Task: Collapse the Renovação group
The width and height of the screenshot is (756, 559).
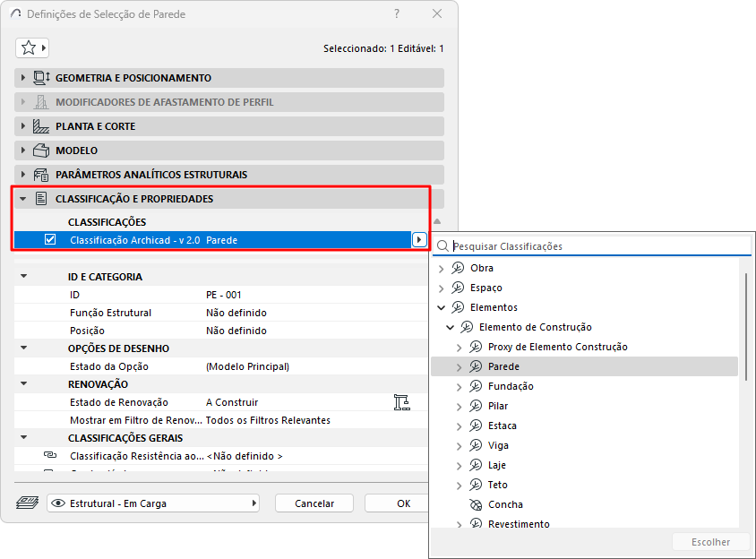Action: tap(23, 384)
